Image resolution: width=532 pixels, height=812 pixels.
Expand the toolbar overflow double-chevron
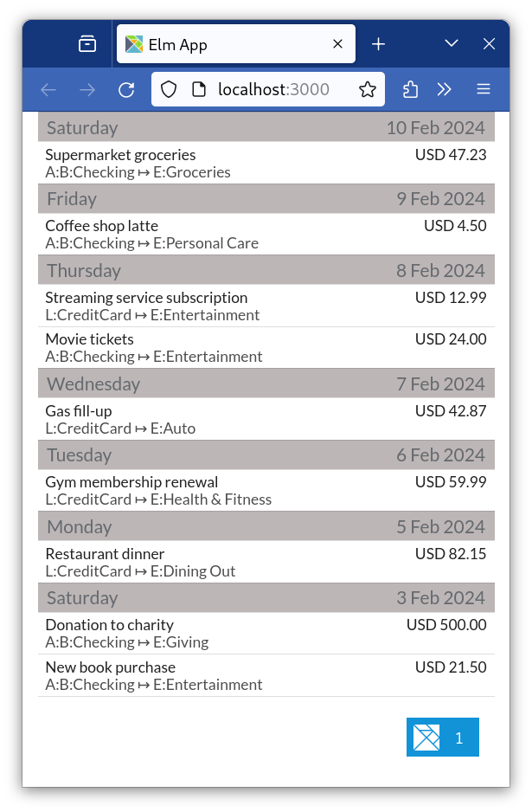[445, 89]
